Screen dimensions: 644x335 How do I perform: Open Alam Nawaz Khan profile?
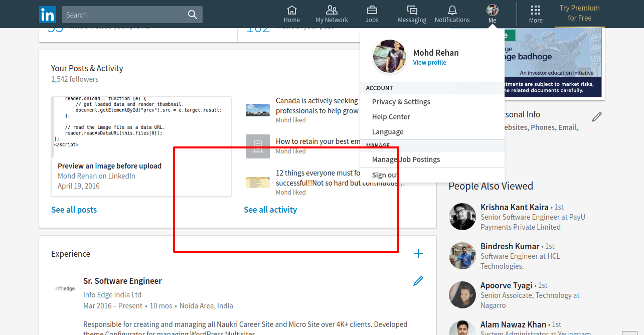513,324
